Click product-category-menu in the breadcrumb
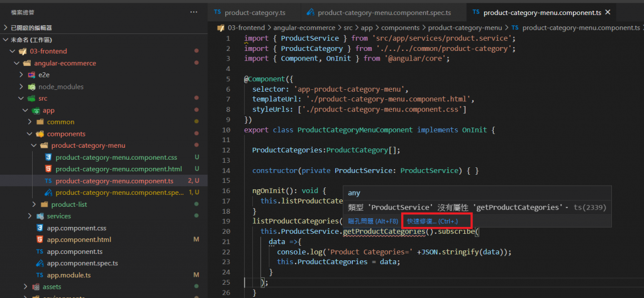This screenshot has width=644, height=298. click(x=465, y=28)
